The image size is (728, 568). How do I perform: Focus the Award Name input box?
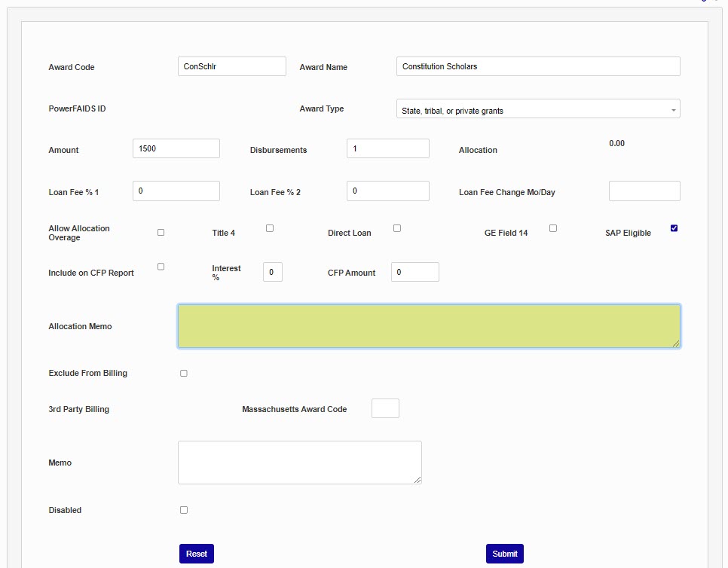pos(537,66)
